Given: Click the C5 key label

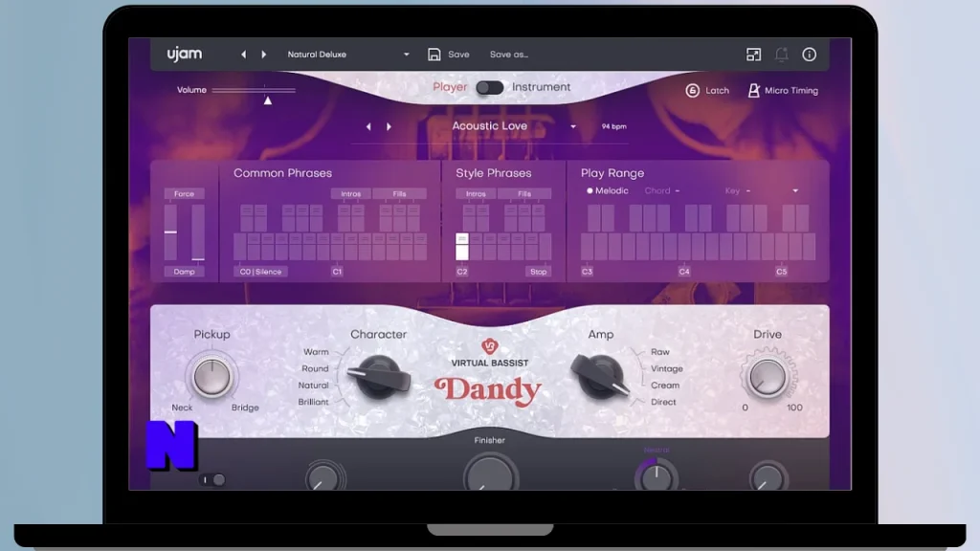Looking at the screenshot, I should (x=781, y=272).
